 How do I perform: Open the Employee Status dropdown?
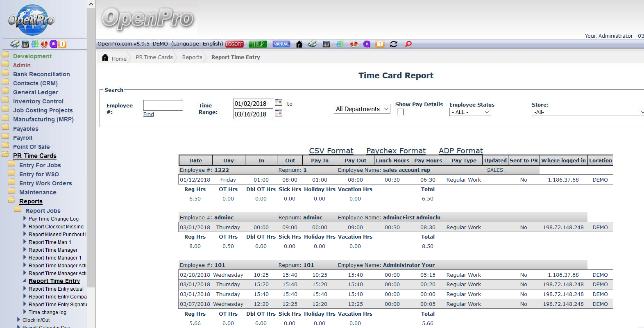pyautogui.click(x=470, y=112)
